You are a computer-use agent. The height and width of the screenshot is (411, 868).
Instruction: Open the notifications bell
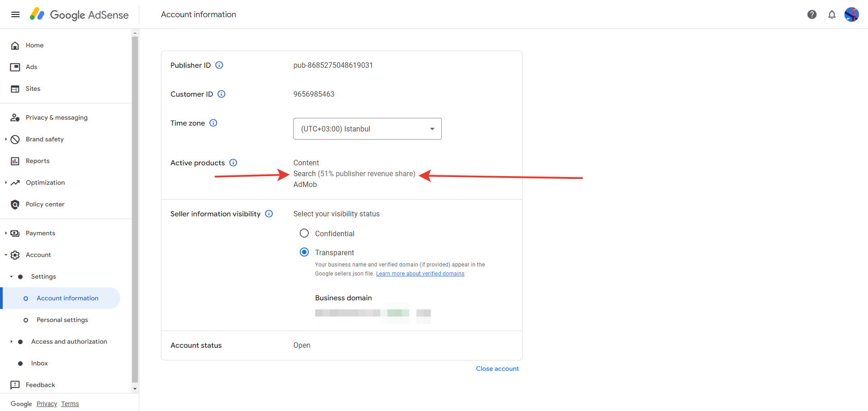(x=832, y=14)
